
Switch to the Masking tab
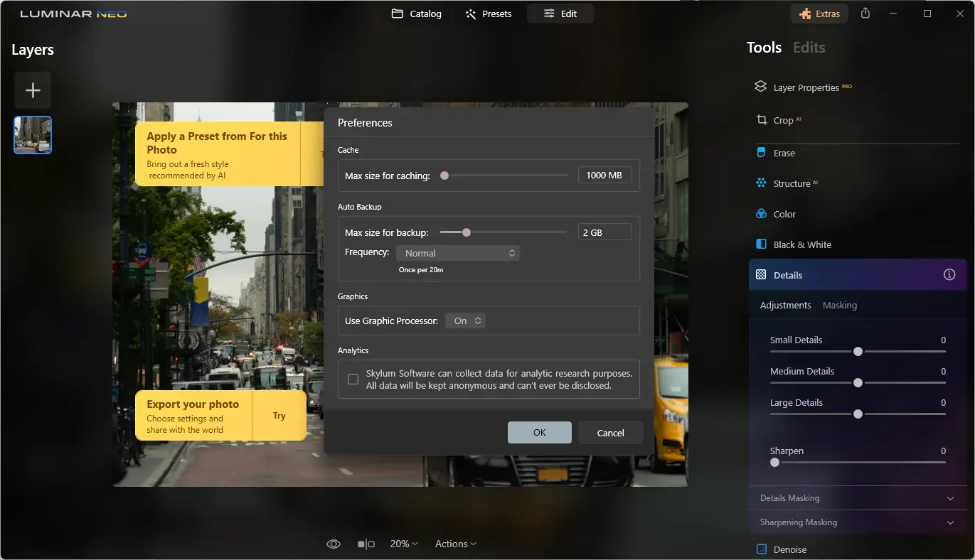[839, 305]
